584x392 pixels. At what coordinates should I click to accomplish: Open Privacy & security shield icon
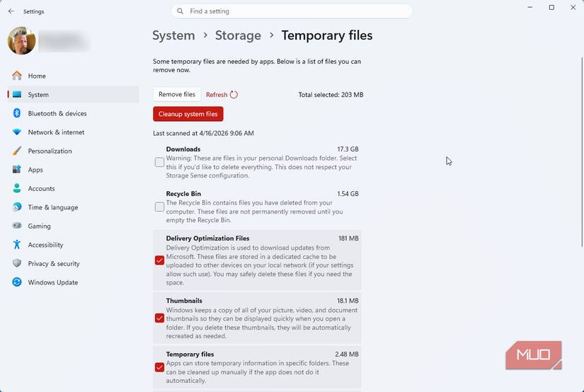(17, 263)
